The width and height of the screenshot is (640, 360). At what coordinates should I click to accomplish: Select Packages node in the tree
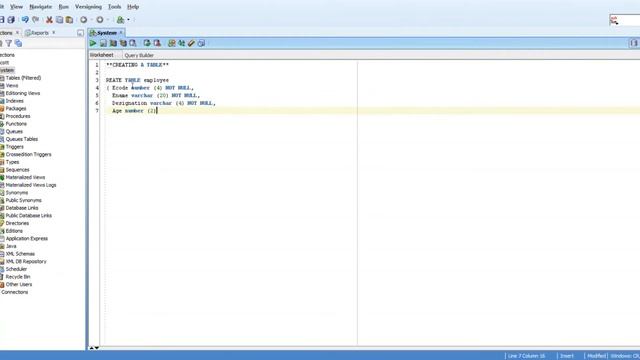(16, 109)
